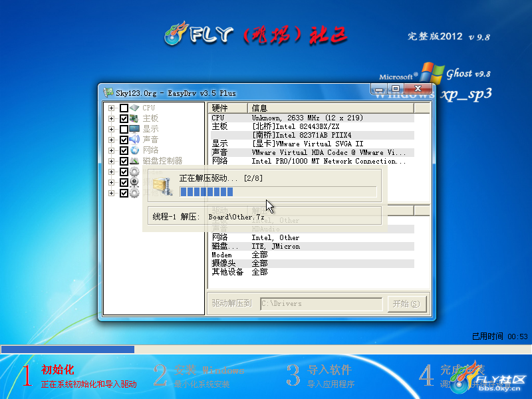
Task: Click the Modem gear icon
Action: pyautogui.click(x=134, y=172)
